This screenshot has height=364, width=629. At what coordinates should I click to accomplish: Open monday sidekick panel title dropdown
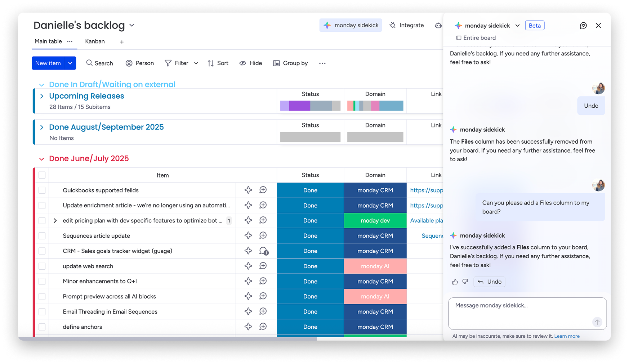517,26
